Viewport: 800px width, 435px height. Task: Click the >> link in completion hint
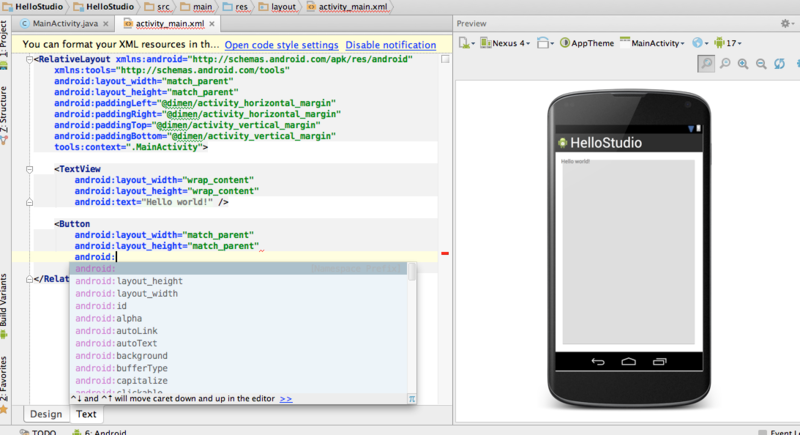click(286, 399)
